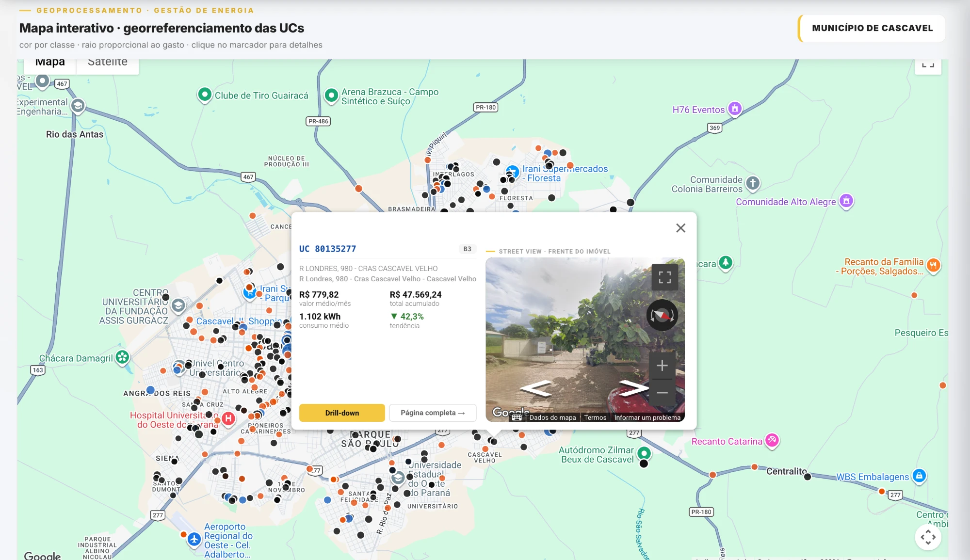
Task: Select Comunidade Alto Alegre purple marker
Action: (x=846, y=201)
